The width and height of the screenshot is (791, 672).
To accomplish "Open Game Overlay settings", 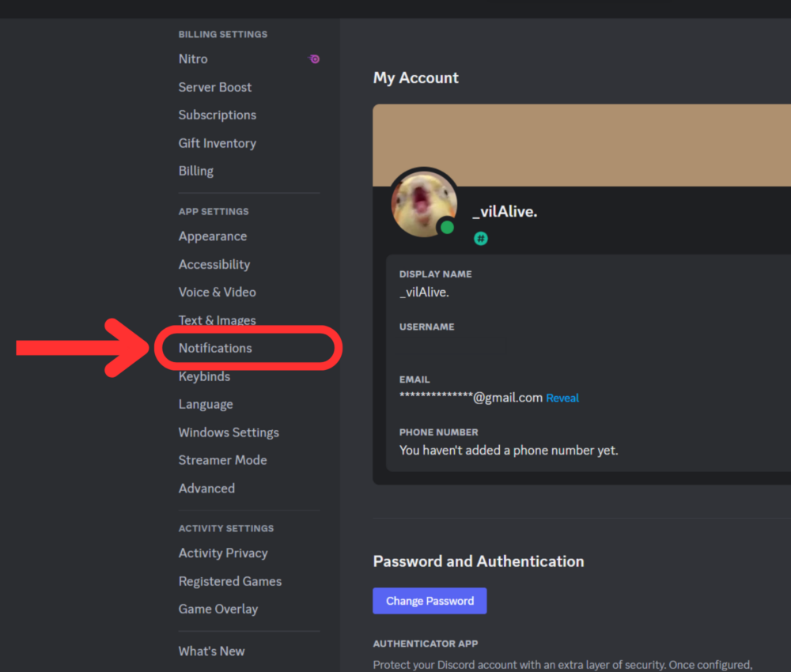I will [218, 609].
